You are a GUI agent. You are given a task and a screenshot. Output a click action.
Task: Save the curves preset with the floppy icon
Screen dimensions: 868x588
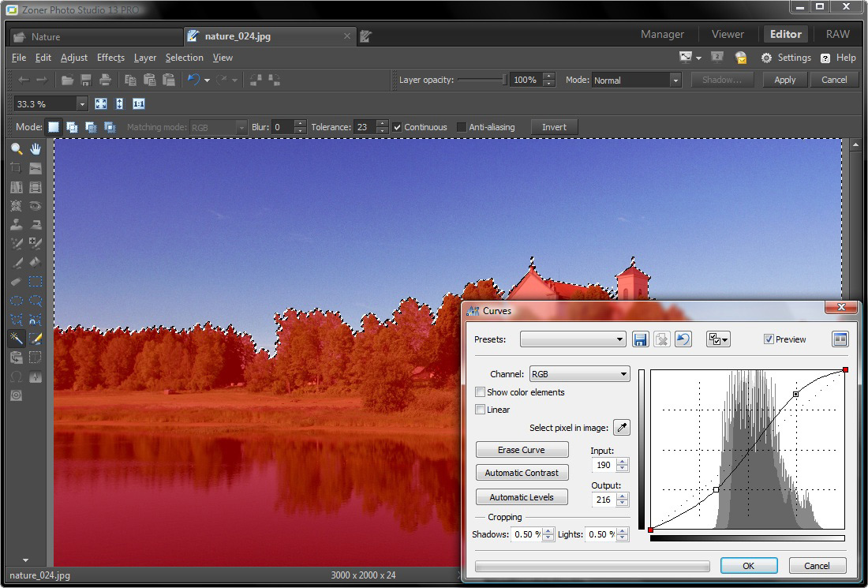pos(640,339)
